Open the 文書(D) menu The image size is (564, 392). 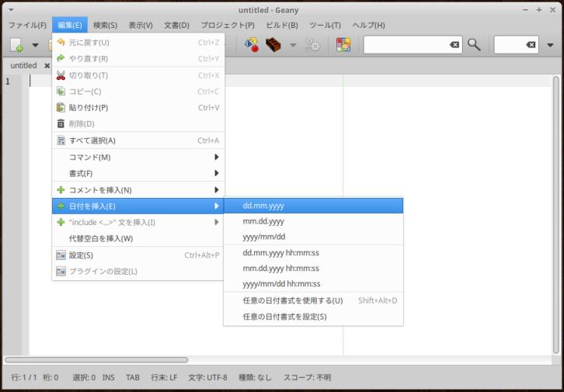[176, 25]
